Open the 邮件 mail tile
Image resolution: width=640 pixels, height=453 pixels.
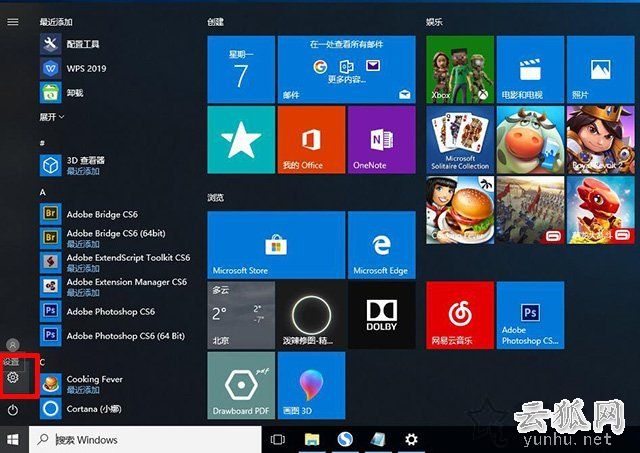click(x=347, y=69)
